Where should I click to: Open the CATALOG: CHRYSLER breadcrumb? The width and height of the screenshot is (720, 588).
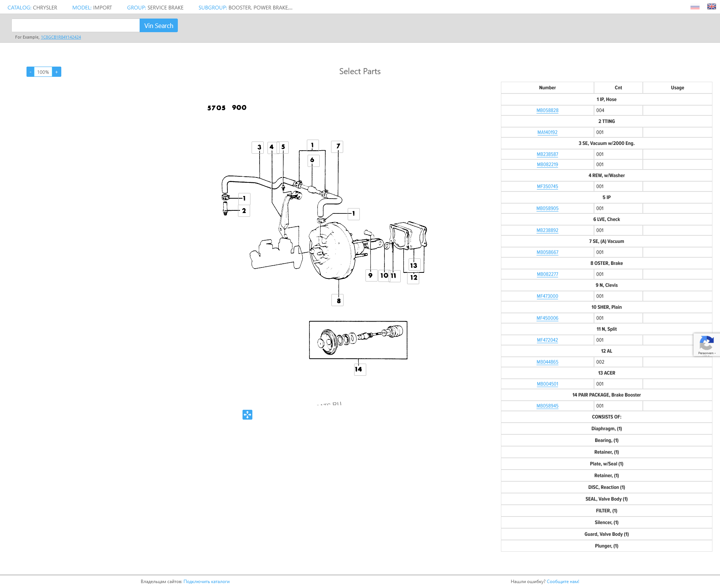click(32, 8)
